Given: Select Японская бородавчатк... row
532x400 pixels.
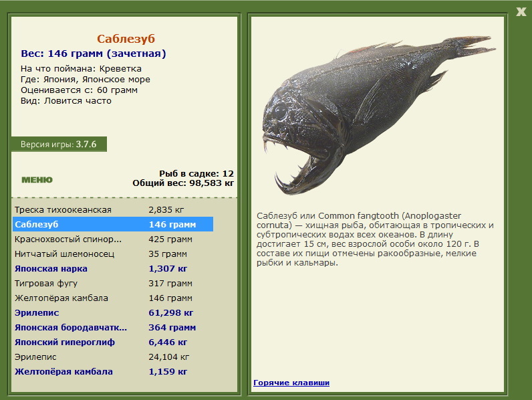Looking at the screenshot, I should click(113, 327).
